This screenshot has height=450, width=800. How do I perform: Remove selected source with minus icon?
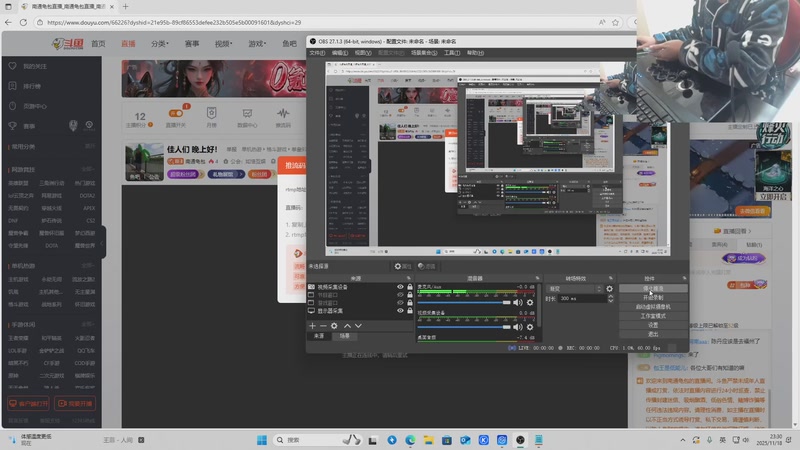click(x=323, y=326)
